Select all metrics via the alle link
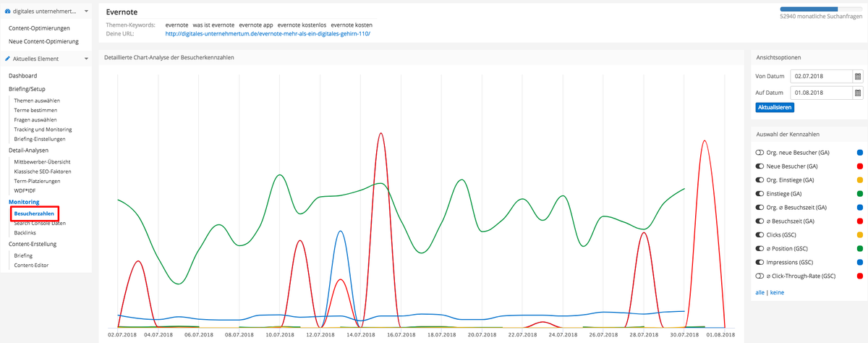Screen dimensions: 868x343 (x=759, y=292)
